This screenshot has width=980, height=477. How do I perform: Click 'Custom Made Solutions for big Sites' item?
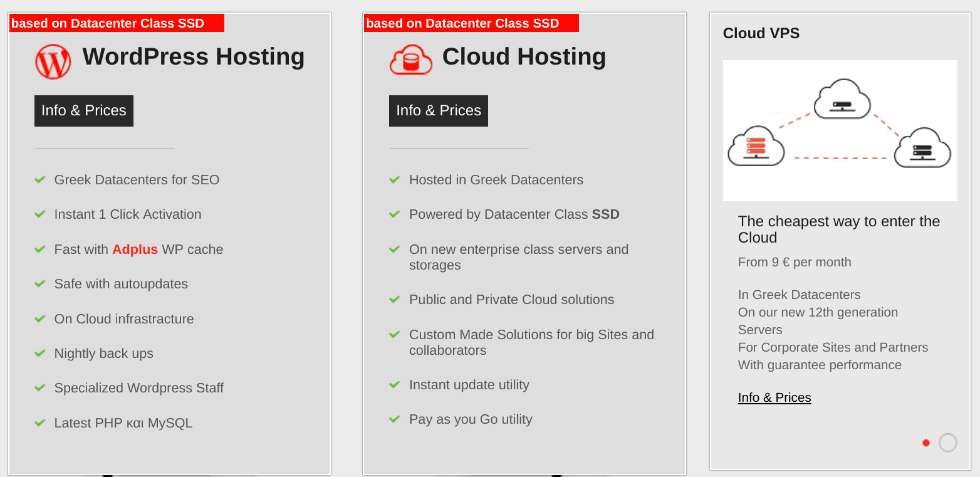pyautogui.click(x=531, y=342)
